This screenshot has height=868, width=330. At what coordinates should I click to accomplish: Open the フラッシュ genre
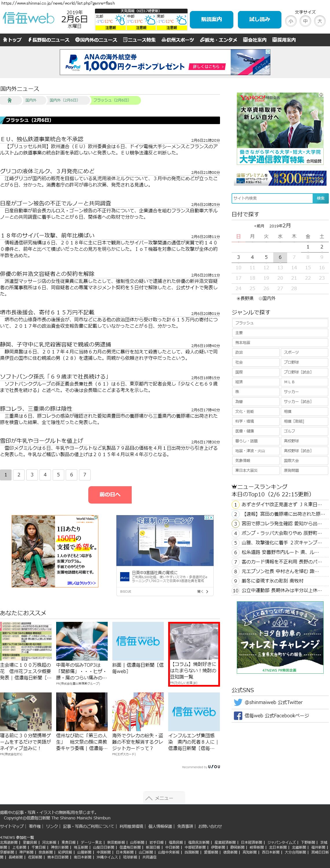click(x=280, y=323)
